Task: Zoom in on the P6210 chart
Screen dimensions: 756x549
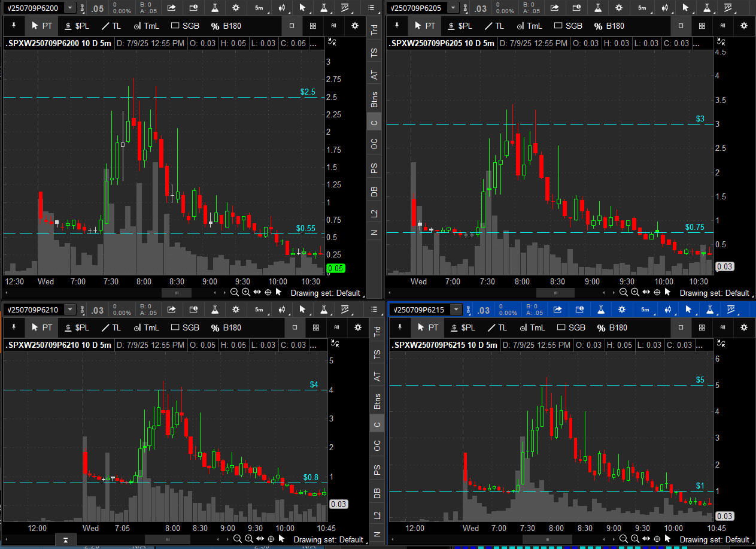Action: [x=249, y=539]
